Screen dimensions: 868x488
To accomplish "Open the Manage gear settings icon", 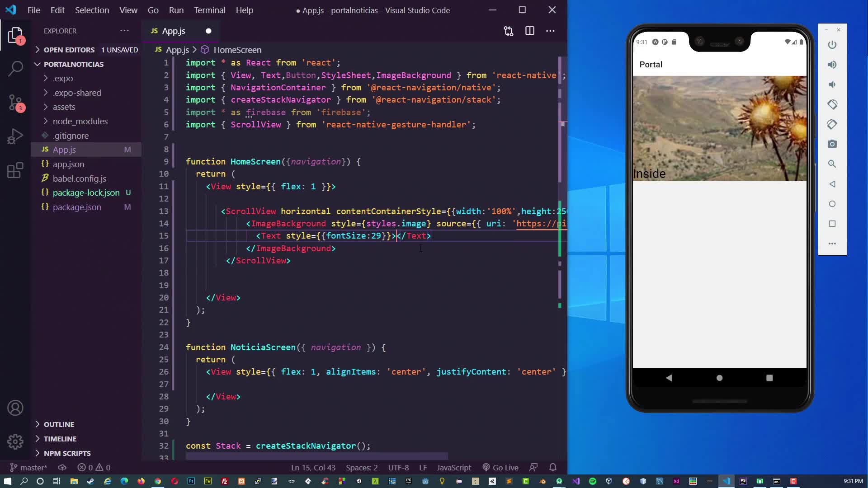I will click(15, 441).
